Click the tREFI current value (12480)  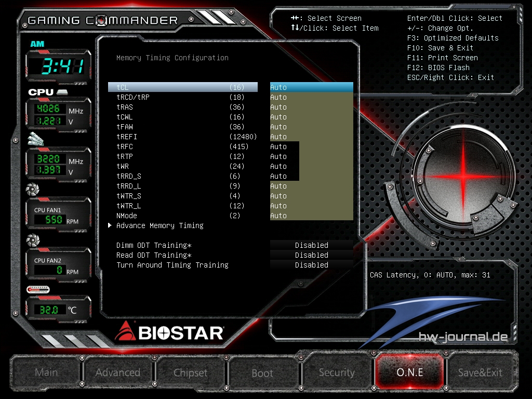(x=243, y=137)
